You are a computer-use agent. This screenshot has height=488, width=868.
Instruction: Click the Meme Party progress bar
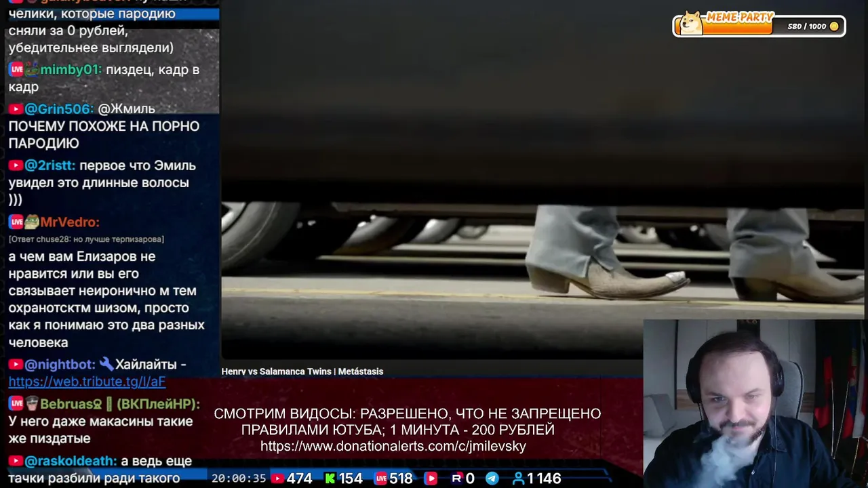(759, 26)
